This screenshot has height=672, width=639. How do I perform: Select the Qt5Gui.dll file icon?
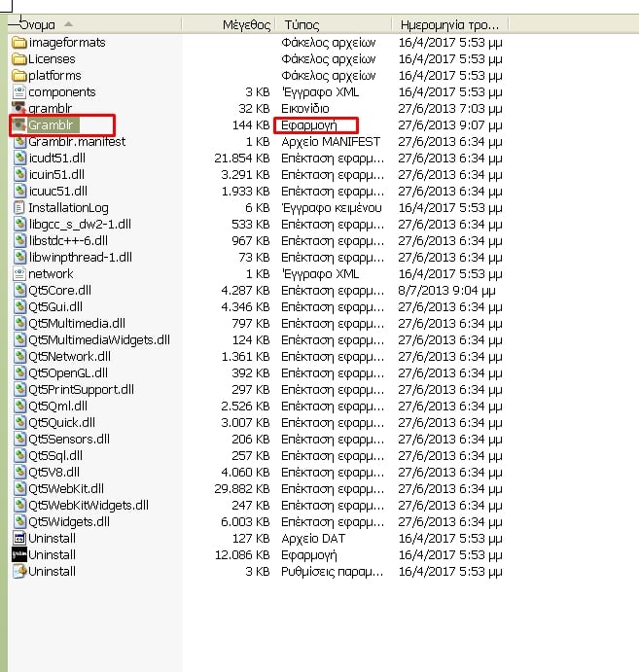pos(19,307)
